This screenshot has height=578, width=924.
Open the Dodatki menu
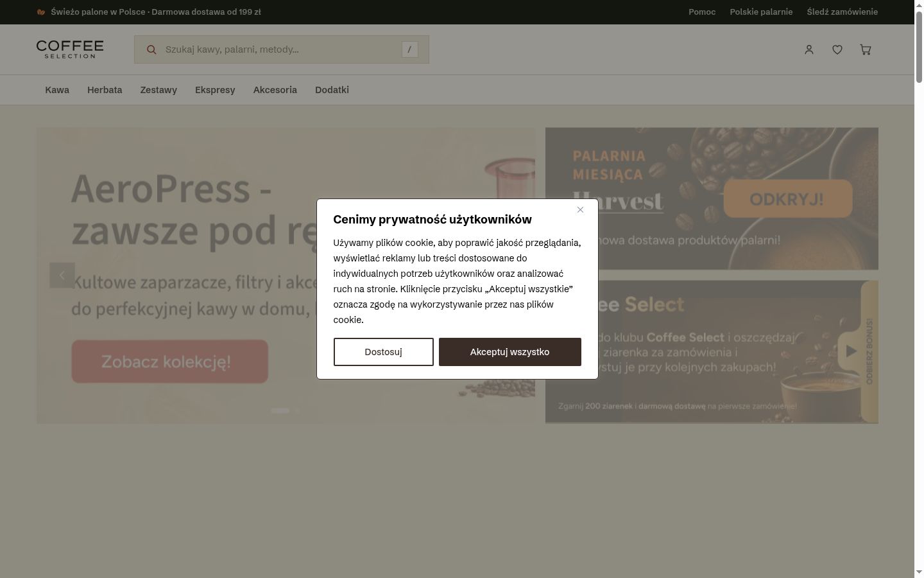[x=332, y=90]
